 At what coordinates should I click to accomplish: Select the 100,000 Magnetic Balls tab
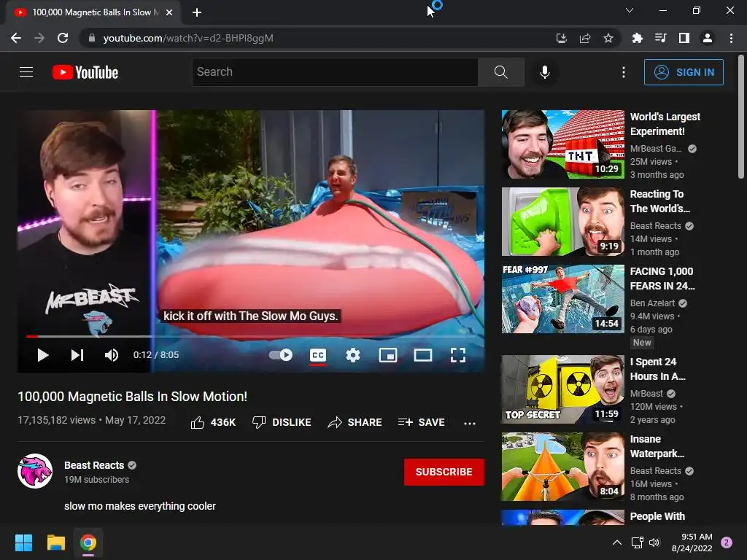click(x=93, y=12)
